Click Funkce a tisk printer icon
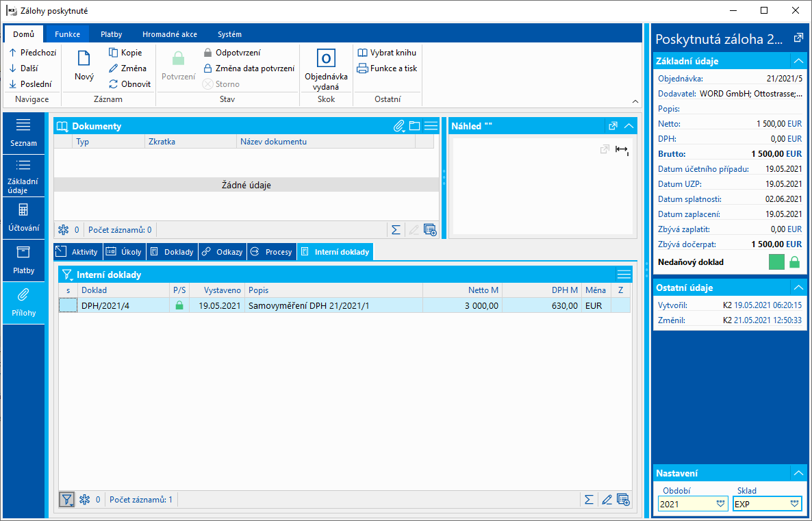 (x=363, y=68)
